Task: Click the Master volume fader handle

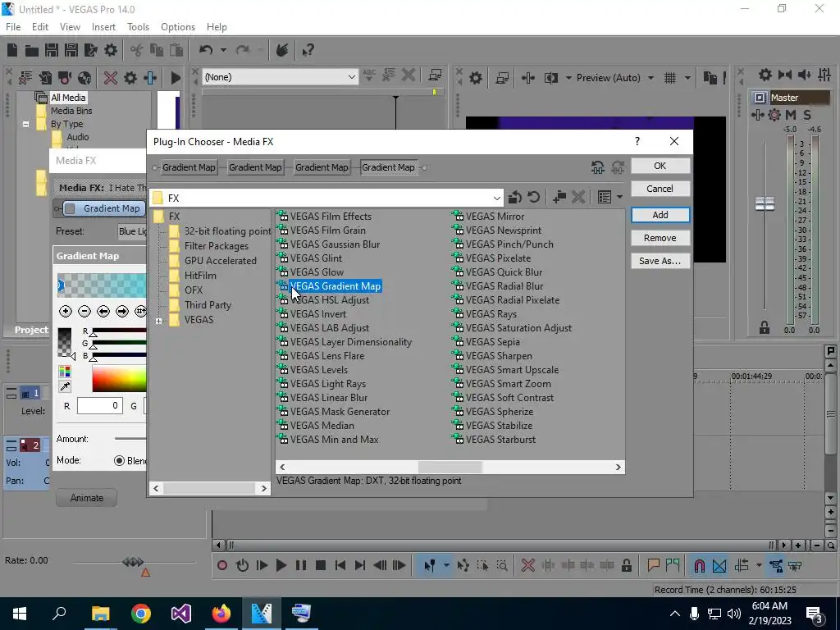Action: (x=765, y=203)
